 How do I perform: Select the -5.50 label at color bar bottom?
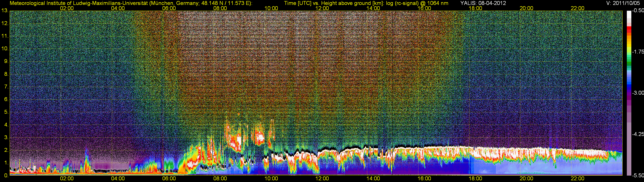click(x=638, y=176)
